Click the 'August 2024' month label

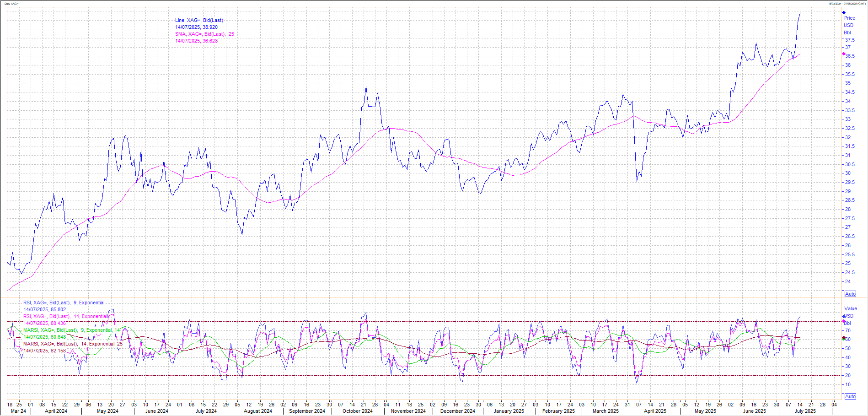[258, 411]
